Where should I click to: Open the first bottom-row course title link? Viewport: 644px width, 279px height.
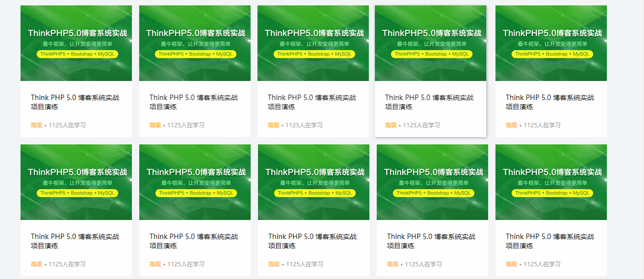[75, 241]
